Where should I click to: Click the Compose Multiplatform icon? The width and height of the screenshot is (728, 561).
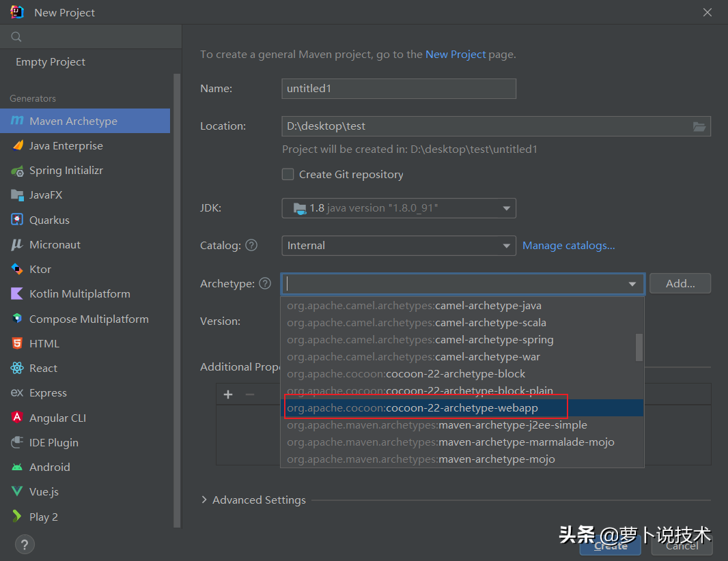(17, 319)
